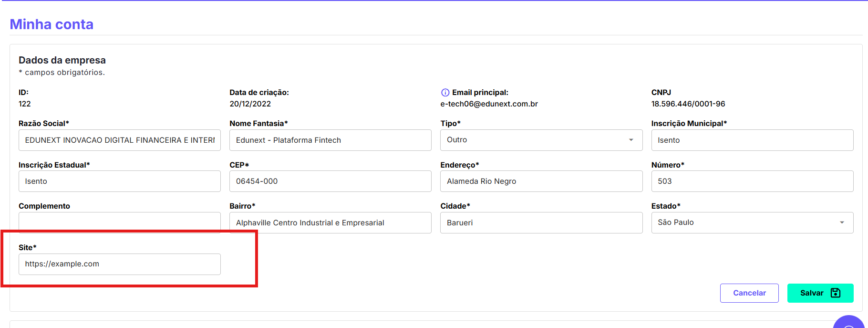Click the Dados da empresa section title
The height and width of the screenshot is (328, 868).
(x=62, y=60)
